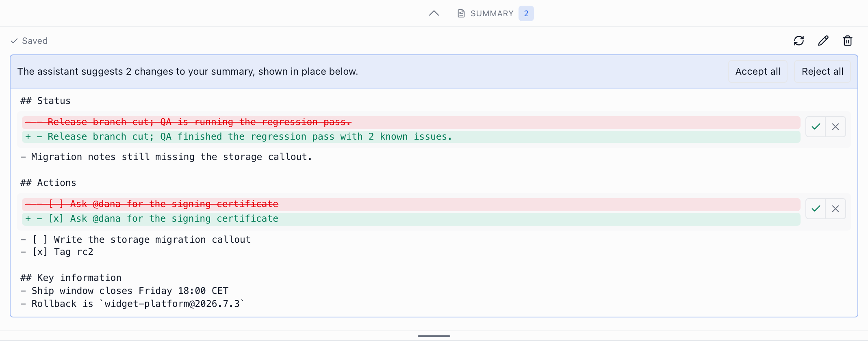
Task: Click the added checked 'Ask @dana' line
Action: [411, 219]
